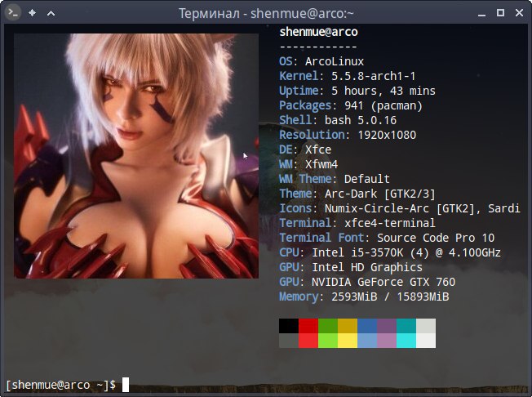Click the GPU NVIDIA GeForce GTX 760 line
Image resolution: width=532 pixels, height=397 pixels.
coord(367,282)
